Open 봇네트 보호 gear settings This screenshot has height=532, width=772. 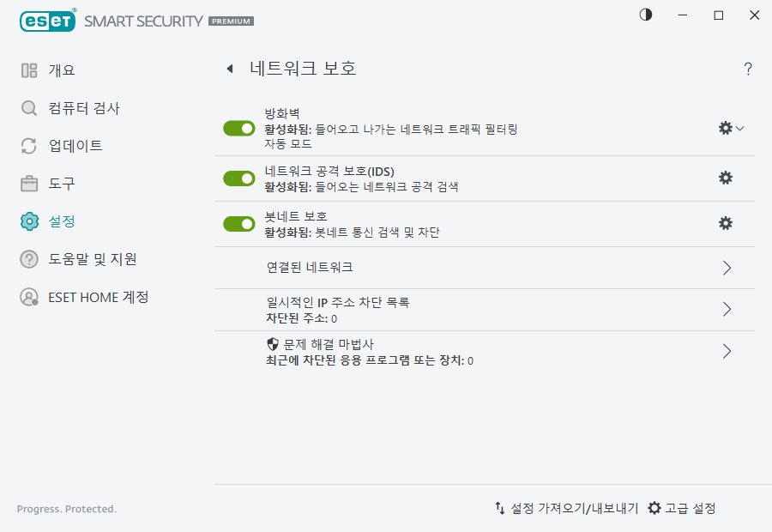pyautogui.click(x=725, y=223)
